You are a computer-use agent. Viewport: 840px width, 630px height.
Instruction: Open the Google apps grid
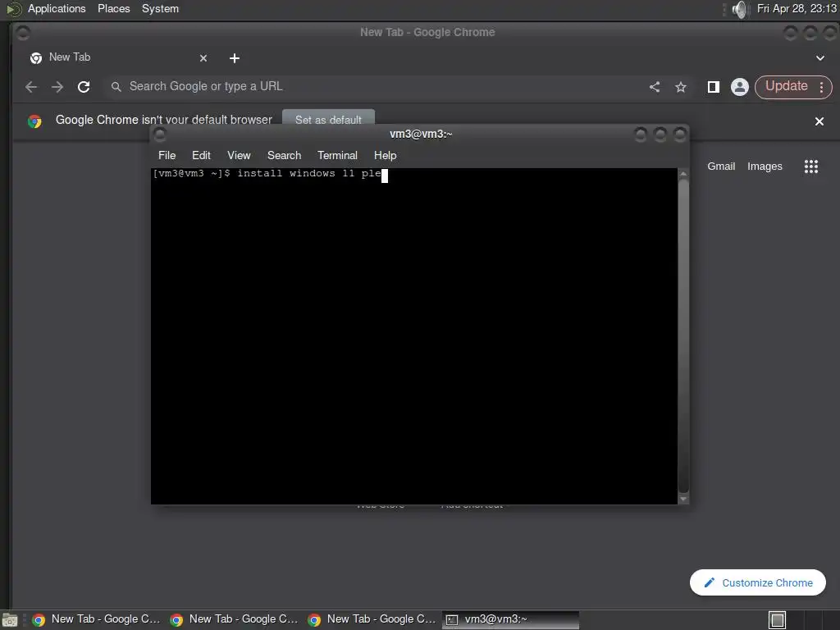[x=811, y=167]
